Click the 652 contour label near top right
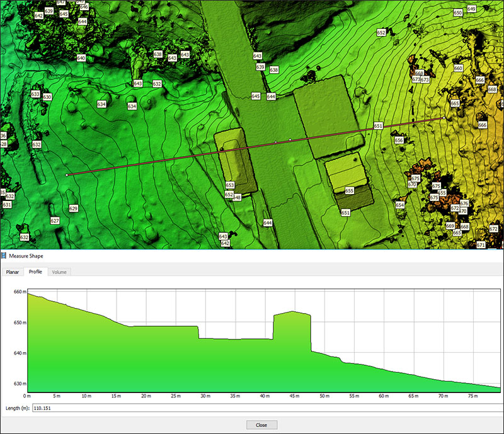The height and width of the screenshot is (434, 504). coord(381,33)
